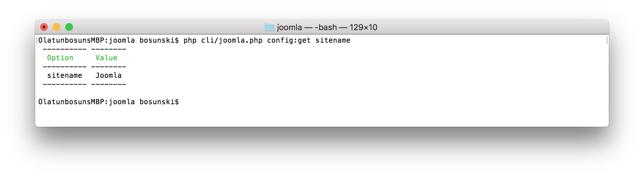Close the terminal window with red button
The image size is (644, 177).
[44, 27]
